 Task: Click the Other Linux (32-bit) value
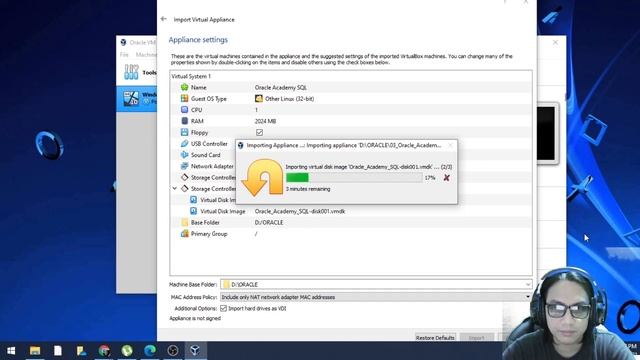[x=289, y=98]
